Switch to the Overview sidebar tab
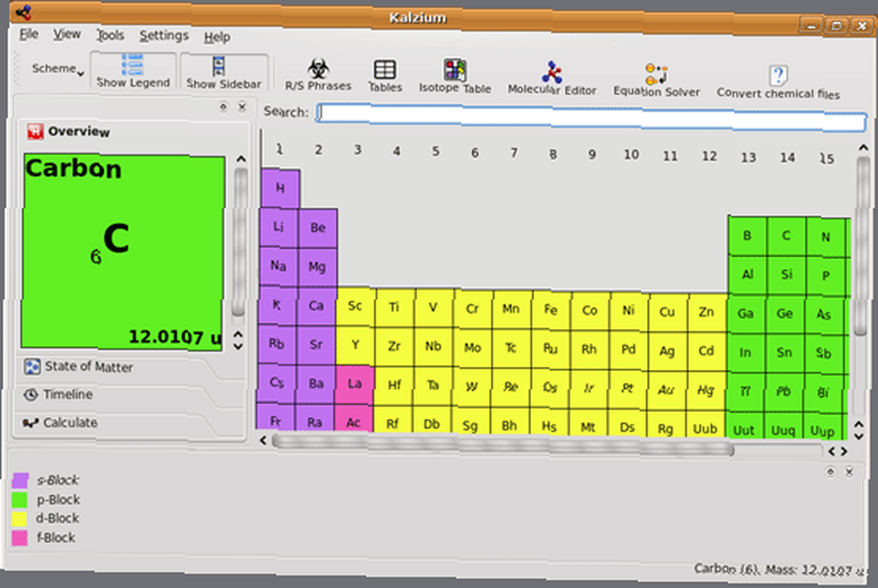The image size is (878, 588). click(133, 132)
